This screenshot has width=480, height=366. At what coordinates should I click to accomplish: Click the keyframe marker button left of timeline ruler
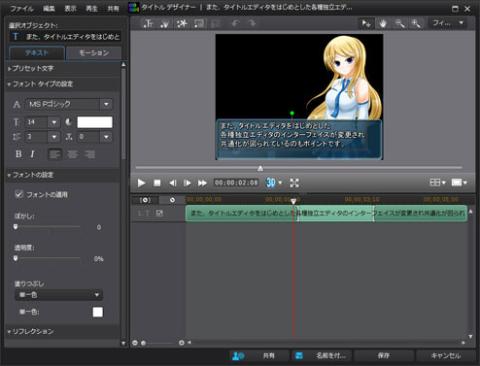coord(145,200)
